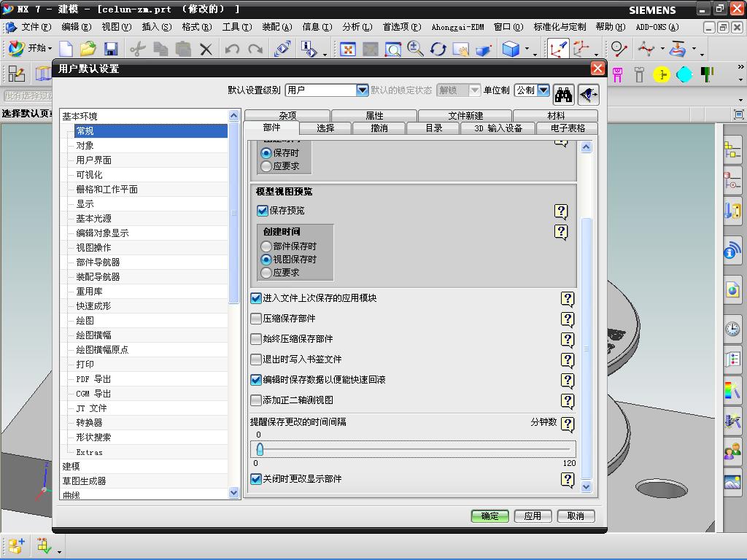The height and width of the screenshot is (560, 747).
Task: Click the shaded cube rendering style icon
Action: (x=511, y=49)
